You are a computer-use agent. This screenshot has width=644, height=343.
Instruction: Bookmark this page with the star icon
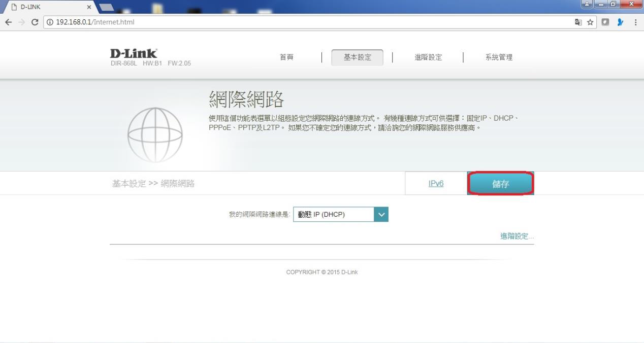pyautogui.click(x=591, y=22)
